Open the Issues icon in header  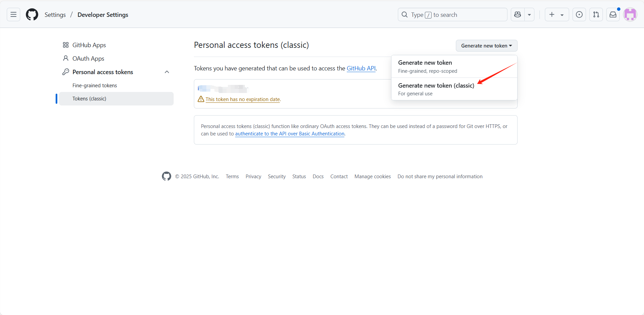579,14
